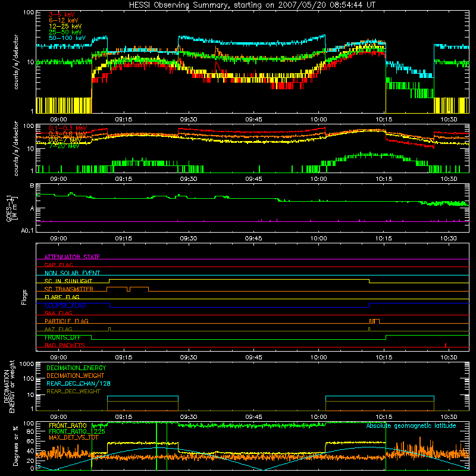Image resolution: width=476 pixels, height=476 pixels.
Task: Click 09:30 tick under the keV counts panel
Action: pyautogui.click(x=189, y=120)
